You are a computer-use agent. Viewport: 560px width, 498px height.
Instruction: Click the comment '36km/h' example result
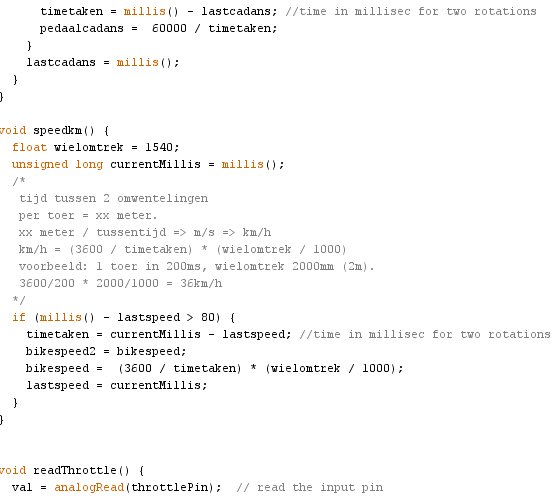[x=201, y=283]
